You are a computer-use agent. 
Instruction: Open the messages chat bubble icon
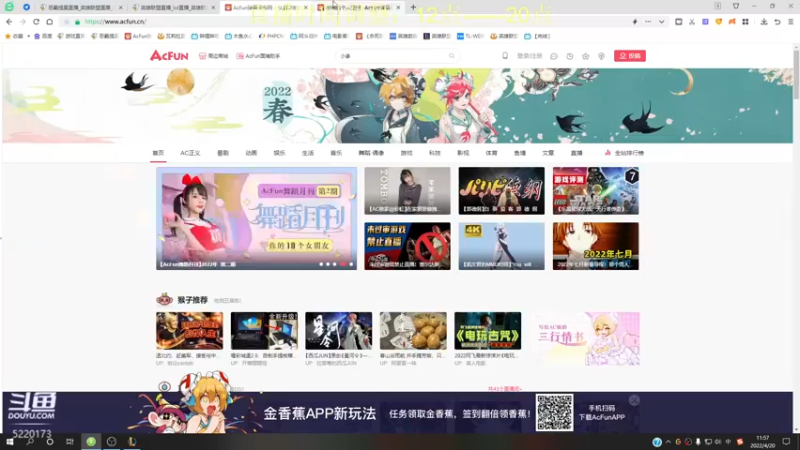(554, 56)
